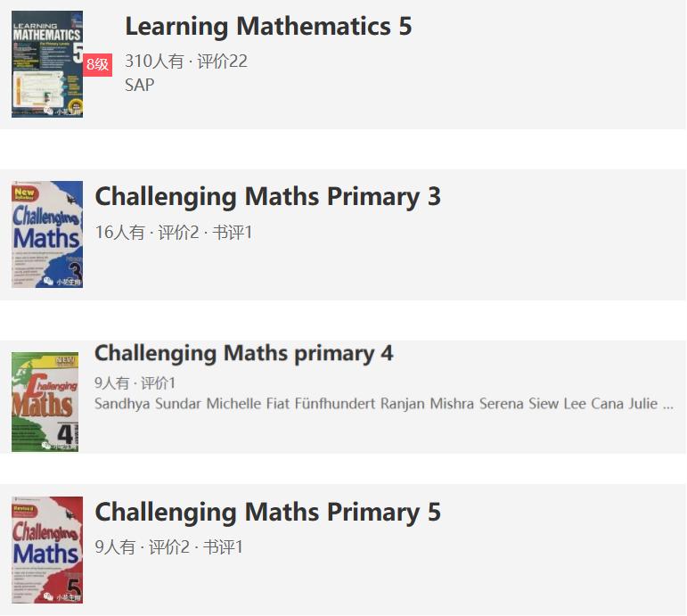Click 评价1 under Challenging Maths primary 4
Viewport: 687px width, 616px height.
click(x=159, y=383)
